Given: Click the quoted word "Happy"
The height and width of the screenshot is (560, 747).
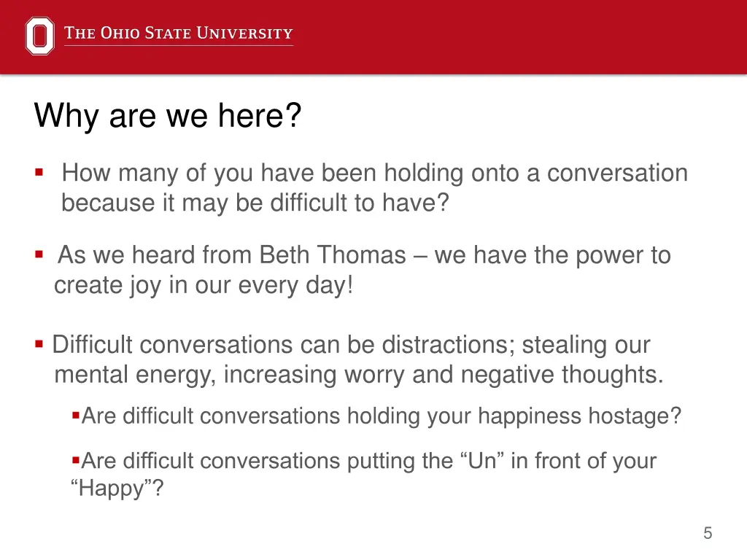Looking at the screenshot, I should tap(116, 489).
